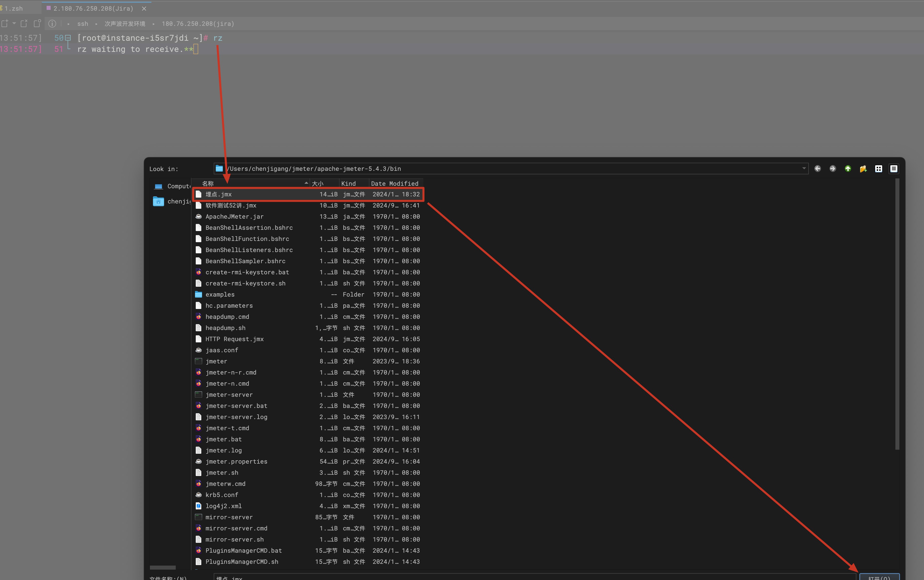The width and height of the screenshot is (924, 580).
Task: Click the jmeter.bat file icon
Action: (198, 439)
